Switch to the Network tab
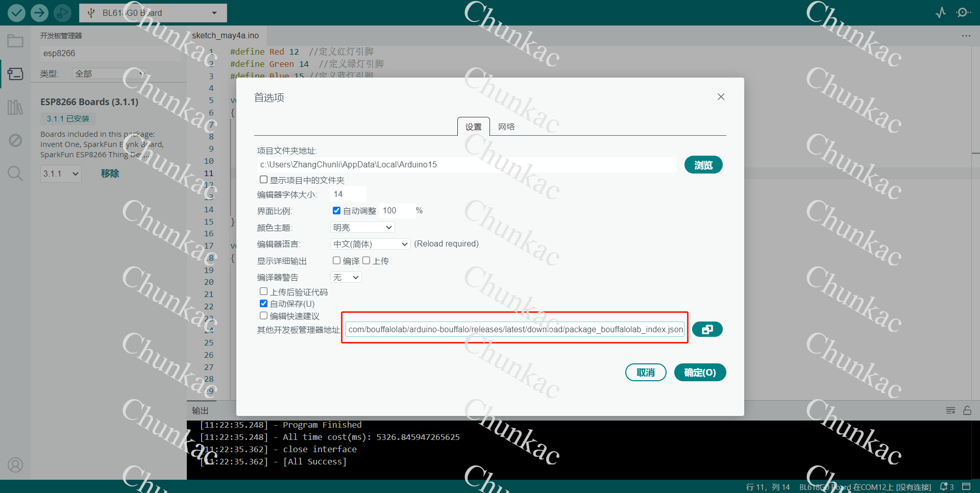Viewport: 980px width, 493px height. click(506, 127)
